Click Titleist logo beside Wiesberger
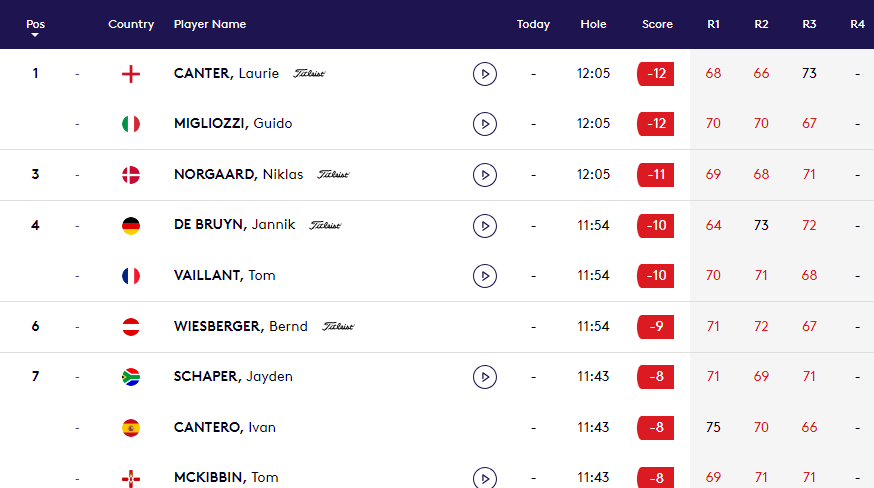 tap(338, 327)
